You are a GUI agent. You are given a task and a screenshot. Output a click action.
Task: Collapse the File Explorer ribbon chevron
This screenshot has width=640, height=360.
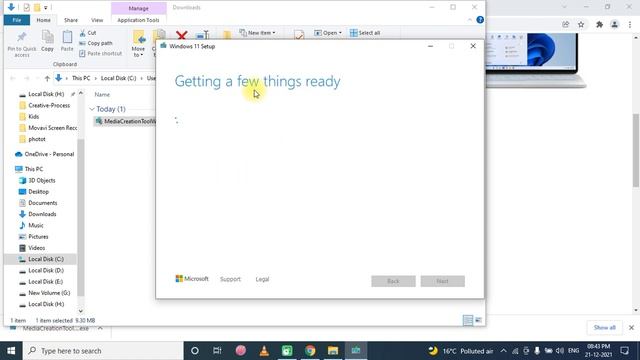click(470, 20)
